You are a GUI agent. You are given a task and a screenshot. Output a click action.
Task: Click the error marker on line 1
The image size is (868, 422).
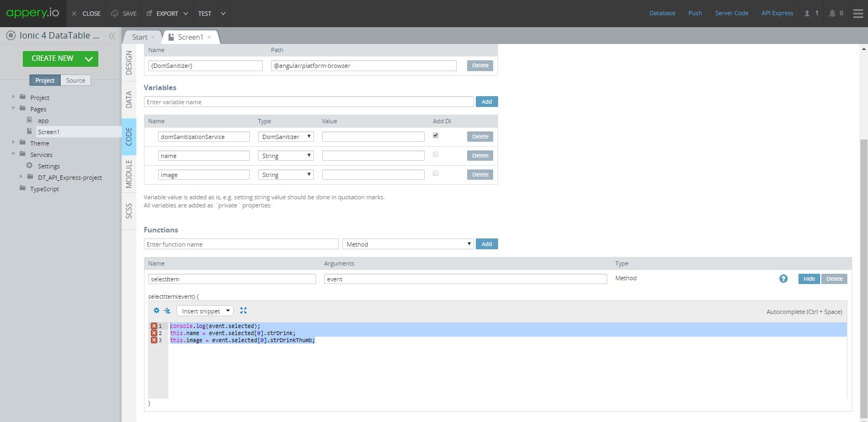click(x=154, y=326)
